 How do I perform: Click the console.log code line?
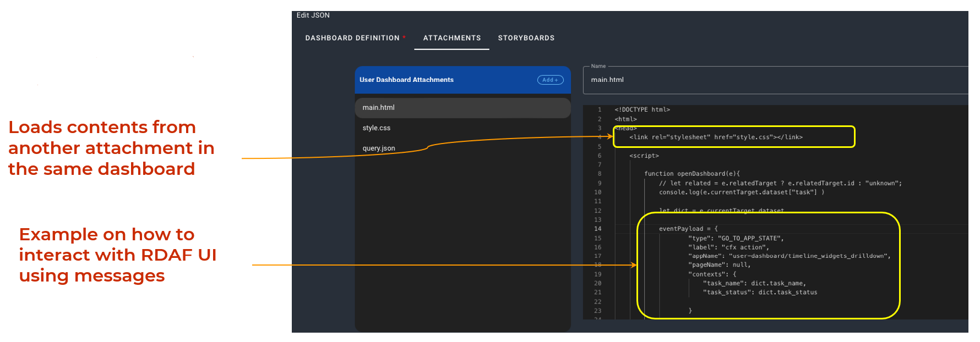click(x=741, y=192)
